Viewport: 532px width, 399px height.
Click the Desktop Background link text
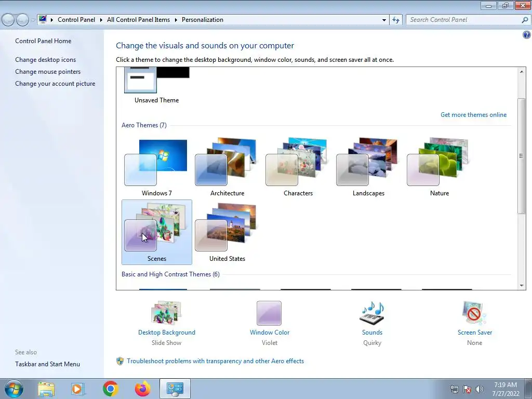[167, 332]
